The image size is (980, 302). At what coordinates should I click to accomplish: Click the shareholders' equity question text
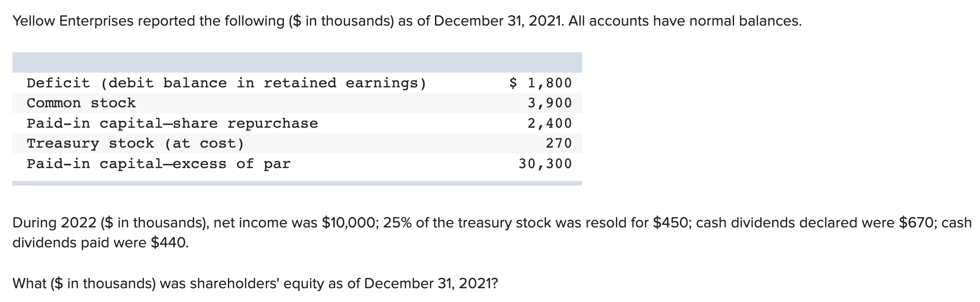(x=255, y=283)
